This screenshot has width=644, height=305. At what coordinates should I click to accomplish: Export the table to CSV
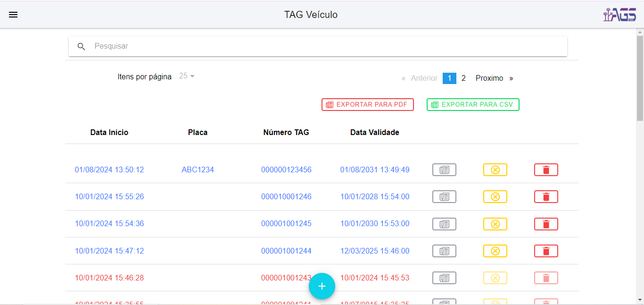472,105
